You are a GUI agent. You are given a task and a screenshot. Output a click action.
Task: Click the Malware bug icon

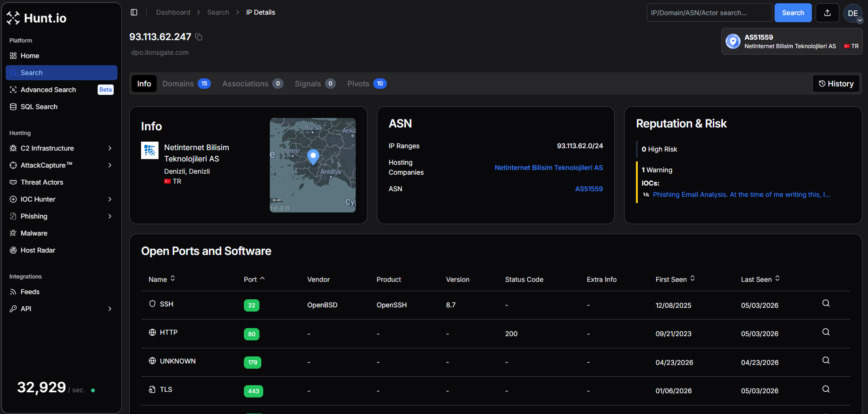tap(13, 233)
